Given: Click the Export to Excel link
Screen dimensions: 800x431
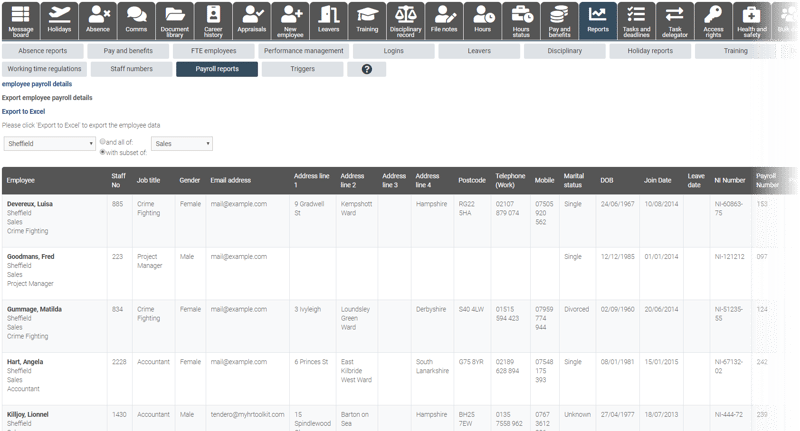Looking at the screenshot, I should click(23, 111).
